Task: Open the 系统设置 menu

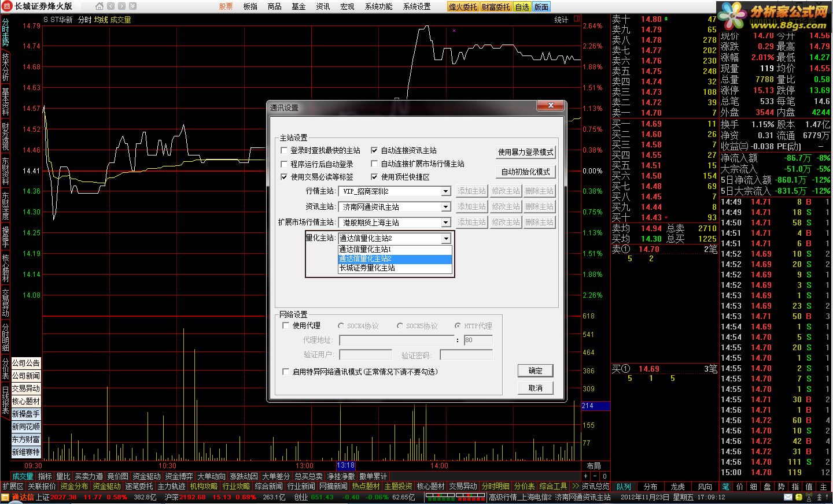Action: point(417,6)
